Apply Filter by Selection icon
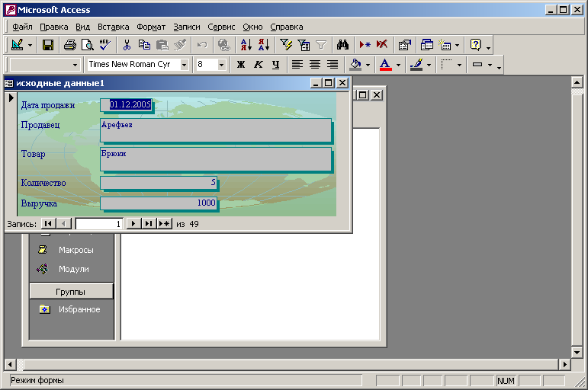588x390 pixels. [x=286, y=46]
